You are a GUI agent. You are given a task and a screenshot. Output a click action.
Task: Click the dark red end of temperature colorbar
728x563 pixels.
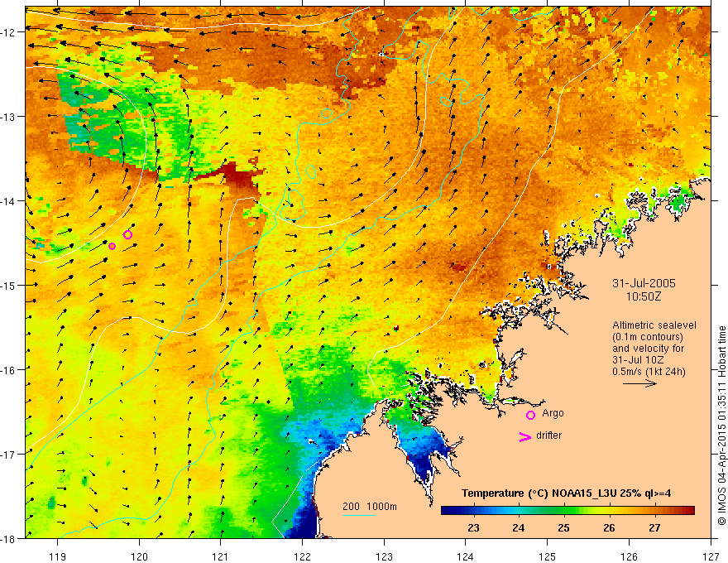pyautogui.click(x=689, y=511)
